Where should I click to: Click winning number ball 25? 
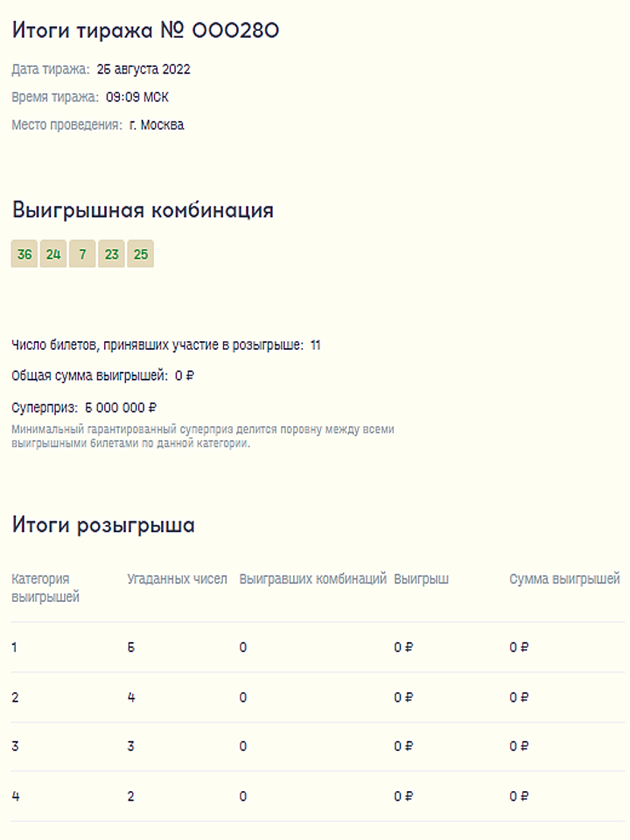140,255
